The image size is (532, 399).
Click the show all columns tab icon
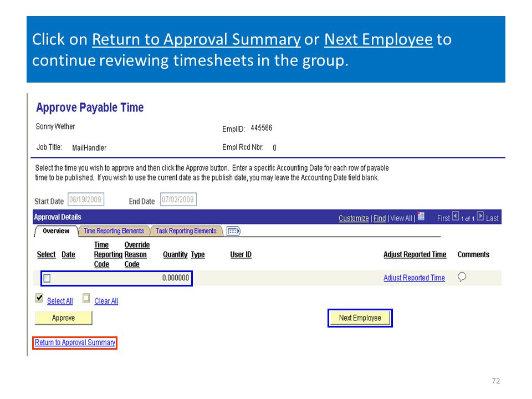(x=233, y=231)
